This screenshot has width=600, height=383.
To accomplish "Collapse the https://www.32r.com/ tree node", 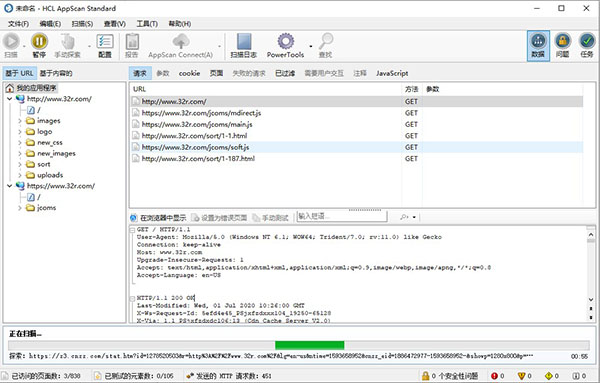I will [10, 186].
